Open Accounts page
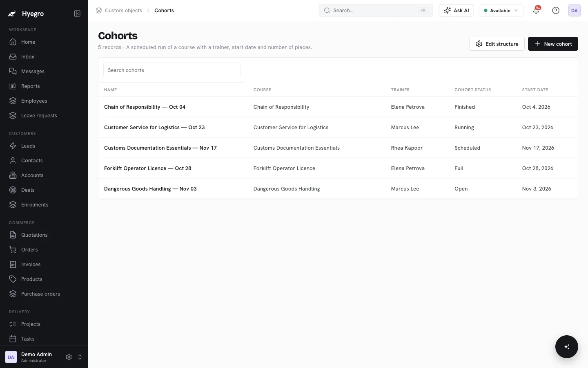Viewport: 588px width, 368px height. (x=44, y=175)
